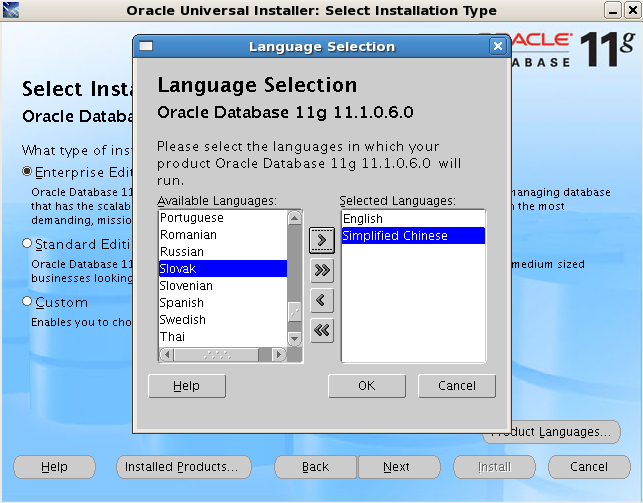643x503 pixels.
Task: Click the Oracle Universal Installer title bar icon
Action: point(10,10)
